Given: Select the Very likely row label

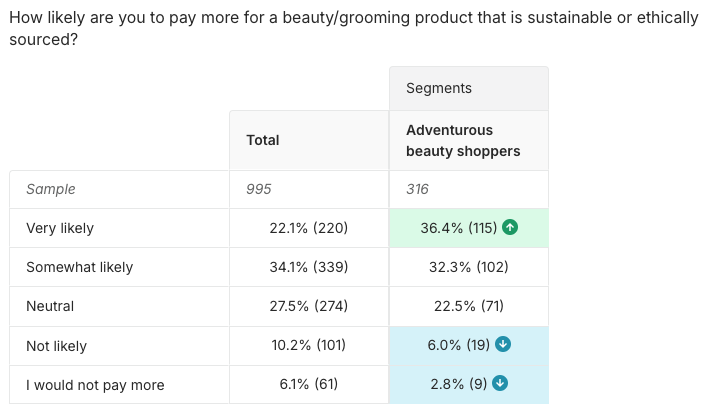Looking at the screenshot, I should (x=60, y=228).
